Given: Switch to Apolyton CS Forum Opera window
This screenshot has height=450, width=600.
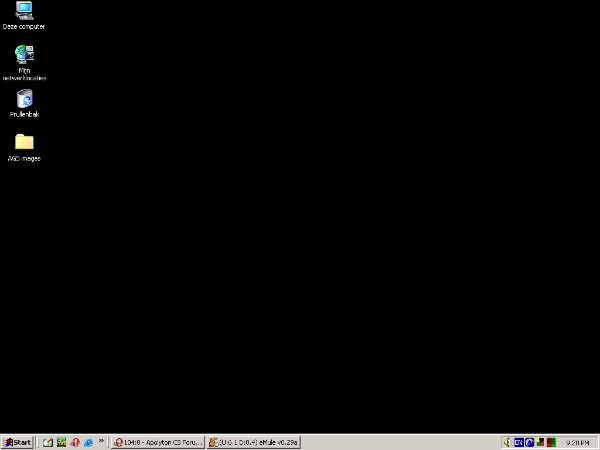Looking at the screenshot, I should pyautogui.click(x=158, y=442).
